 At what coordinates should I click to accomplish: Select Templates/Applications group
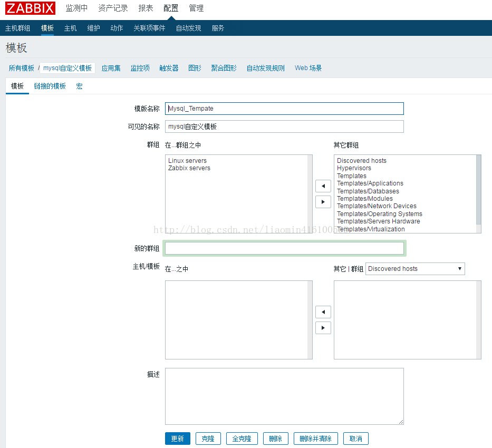370,183
